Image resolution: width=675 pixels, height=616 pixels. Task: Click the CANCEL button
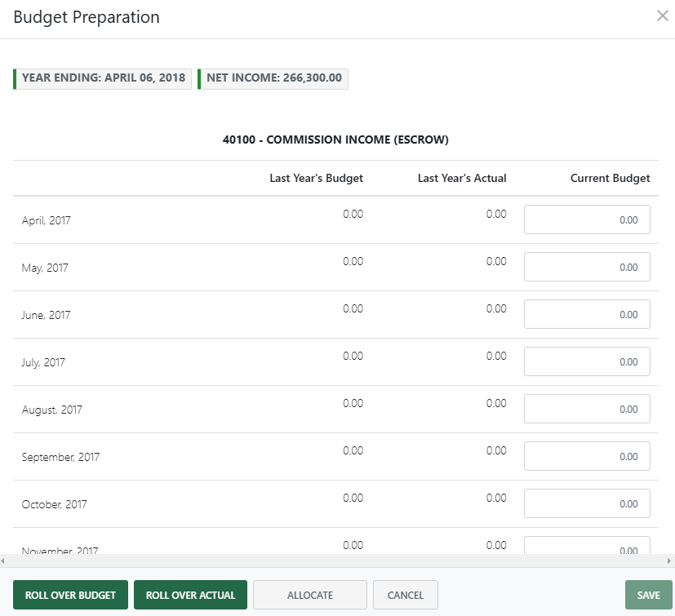pos(405,595)
